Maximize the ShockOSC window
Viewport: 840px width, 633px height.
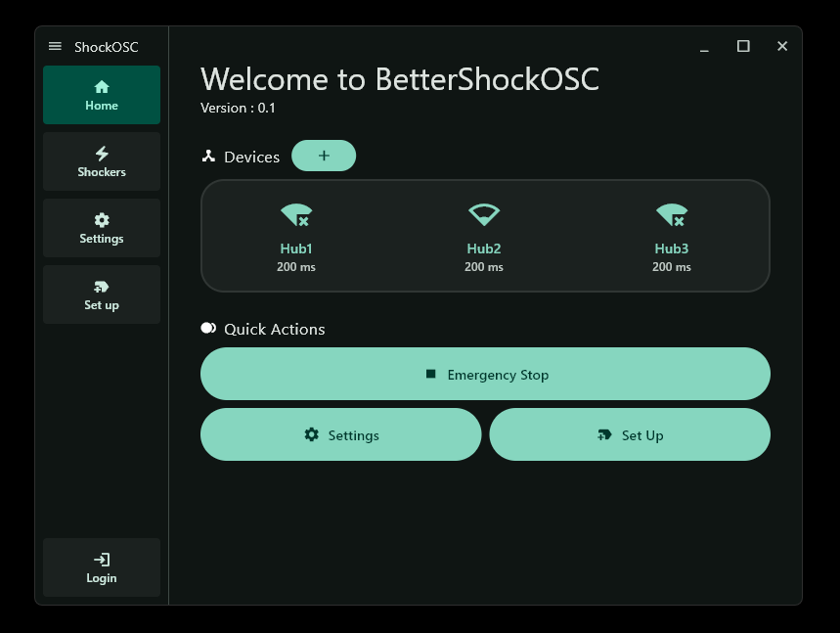point(743,47)
